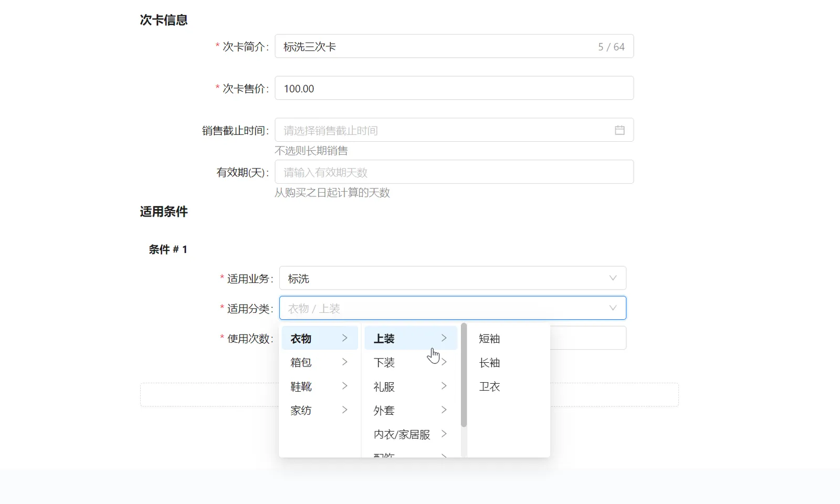Click the 适用分类 cascader field

pos(453,308)
